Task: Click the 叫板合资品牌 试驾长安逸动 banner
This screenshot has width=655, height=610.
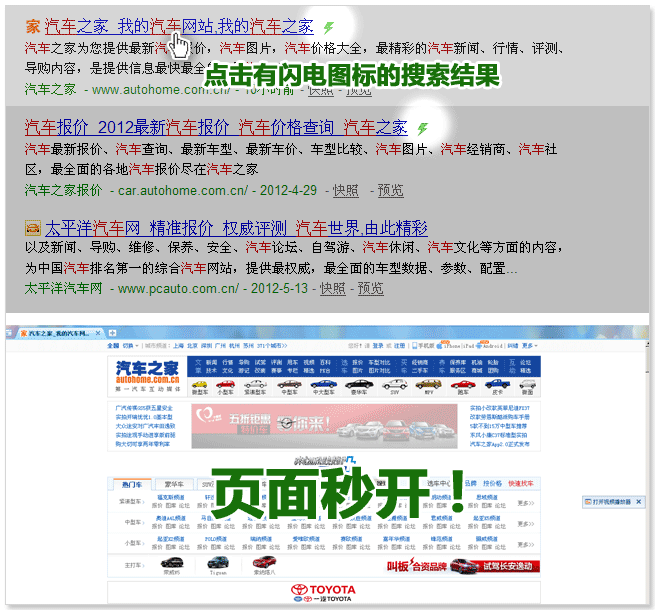Action: [x=462, y=566]
